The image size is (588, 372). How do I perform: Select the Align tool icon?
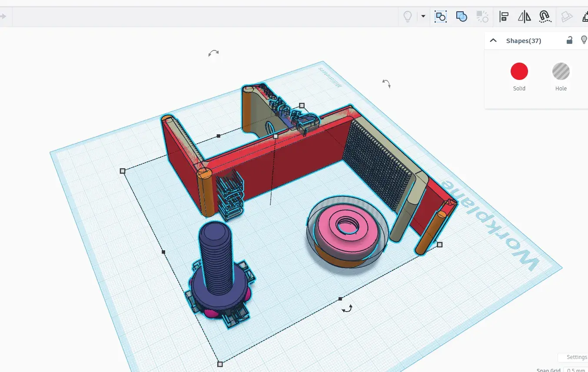point(504,17)
